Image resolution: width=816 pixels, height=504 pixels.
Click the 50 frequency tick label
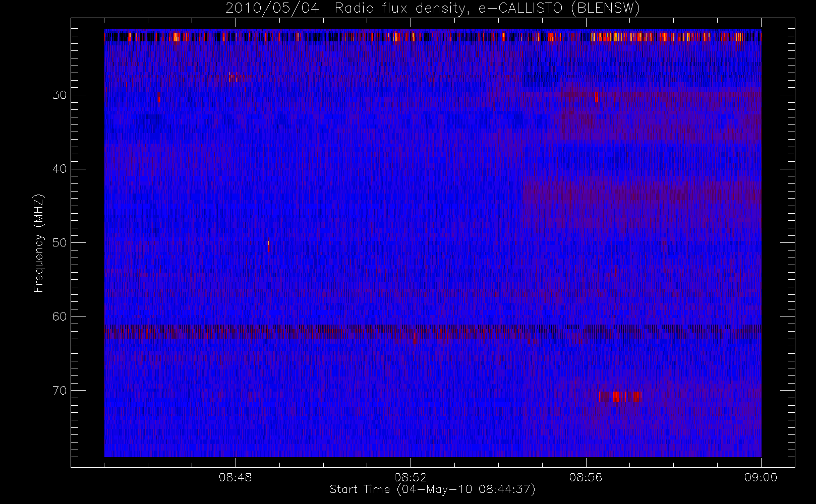coord(60,243)
